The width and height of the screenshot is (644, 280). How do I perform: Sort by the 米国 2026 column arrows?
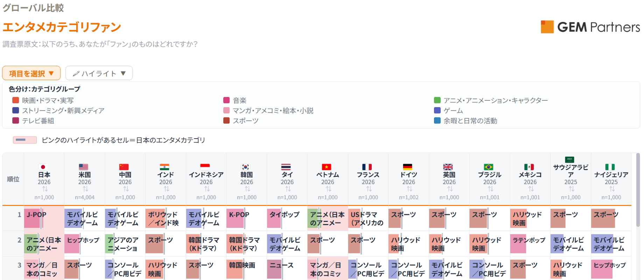click(85, 189)
